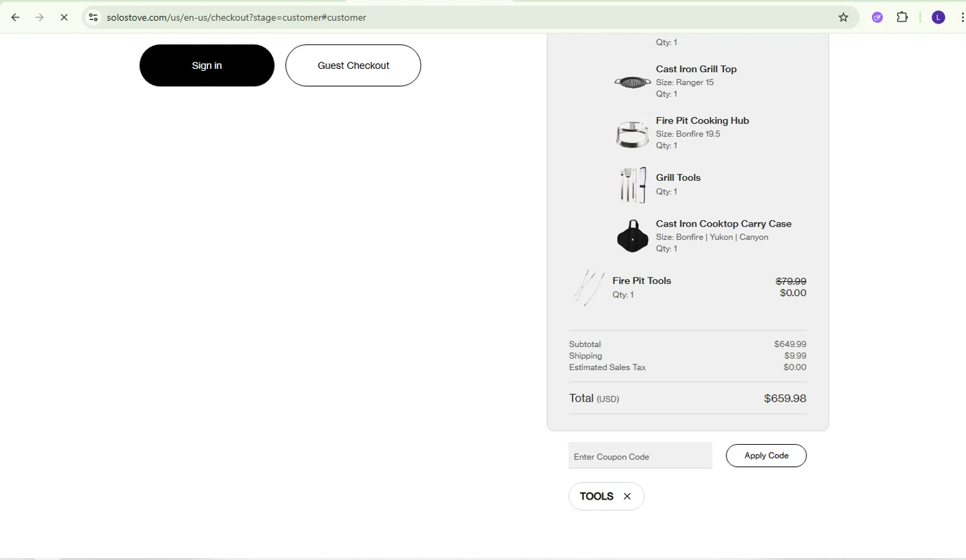Open the purple extension icon
The width and height of the screenshot is (966, 560).
(877, 17)
